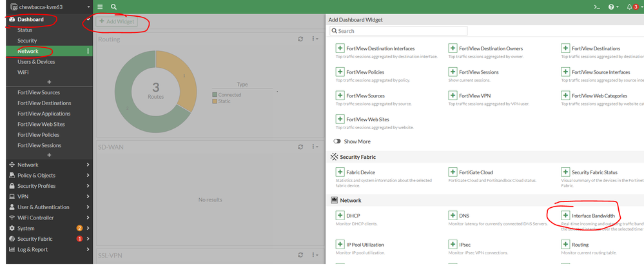644x266 pixels.
Task: Expand the WiFi Controller menu
Action: pyautogui.click(x=49, y=218)
